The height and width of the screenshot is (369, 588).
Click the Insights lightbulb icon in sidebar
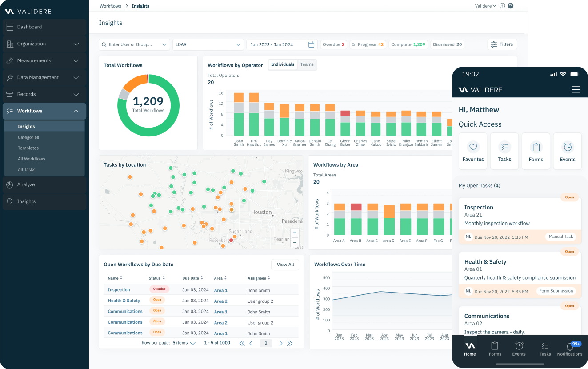coord(10,201)
